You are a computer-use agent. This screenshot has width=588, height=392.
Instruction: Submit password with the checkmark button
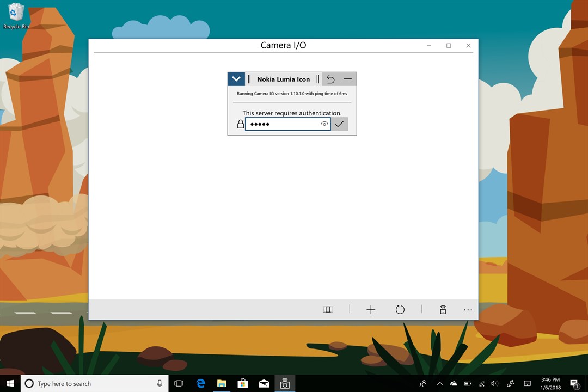[x=339, y=124]
